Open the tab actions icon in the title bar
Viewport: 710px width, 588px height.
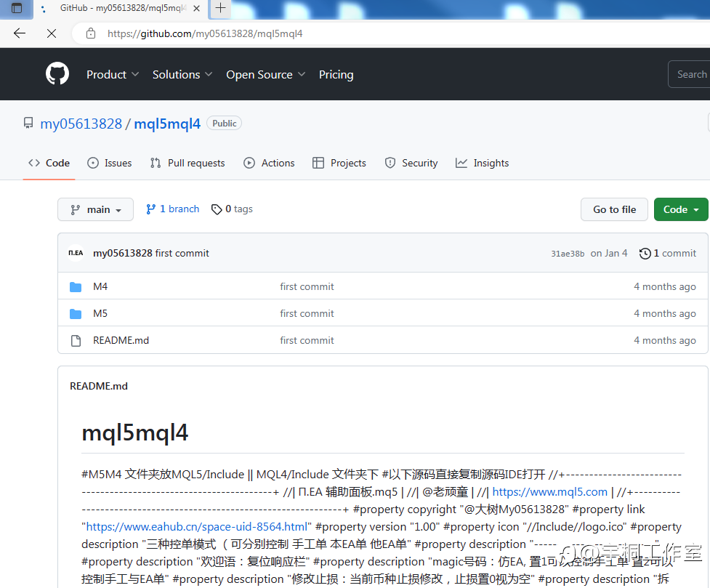coord(16,8)
